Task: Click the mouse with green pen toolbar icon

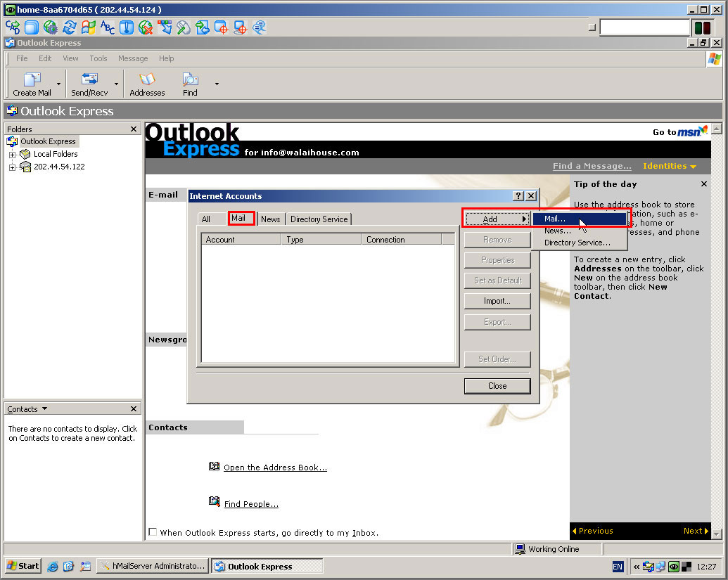Action: tap(184, 27)
